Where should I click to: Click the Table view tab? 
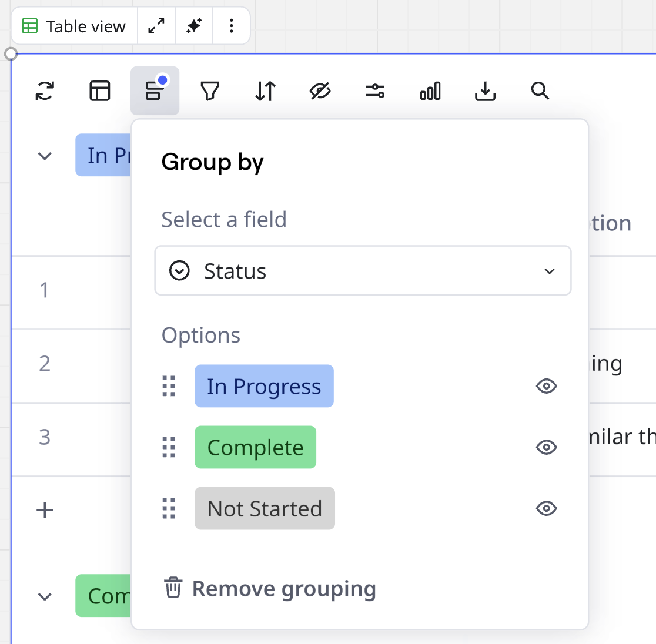75,26
